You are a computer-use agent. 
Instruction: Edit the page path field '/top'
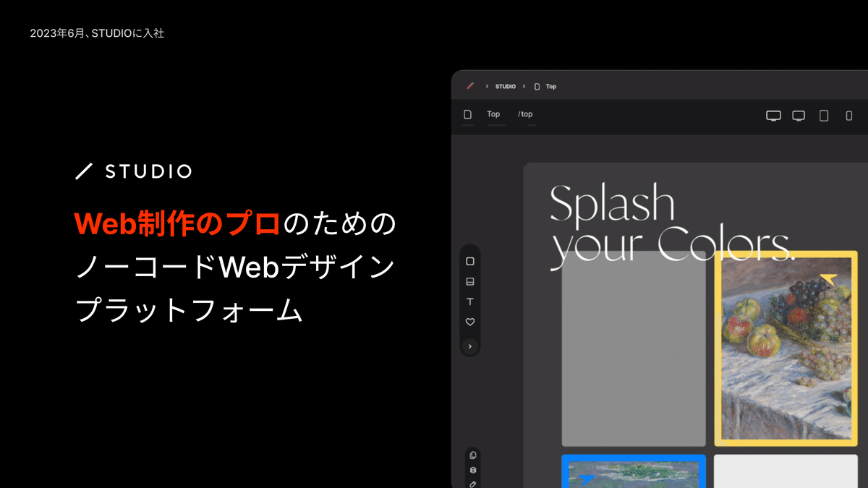tap(525, 114)
